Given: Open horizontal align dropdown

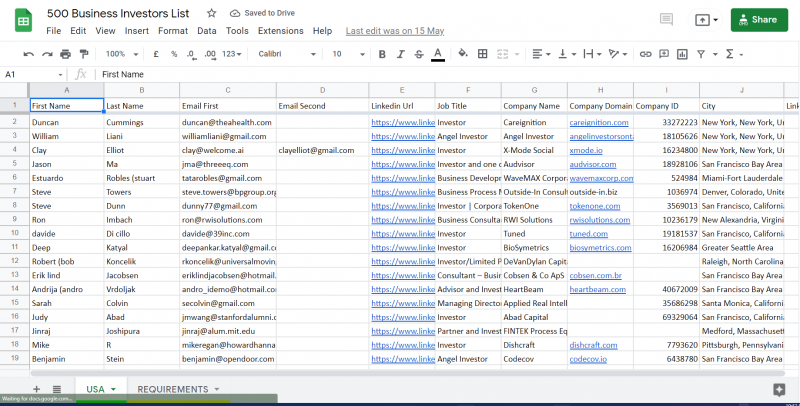Looking at the screenshot, I should click(541, 54).
